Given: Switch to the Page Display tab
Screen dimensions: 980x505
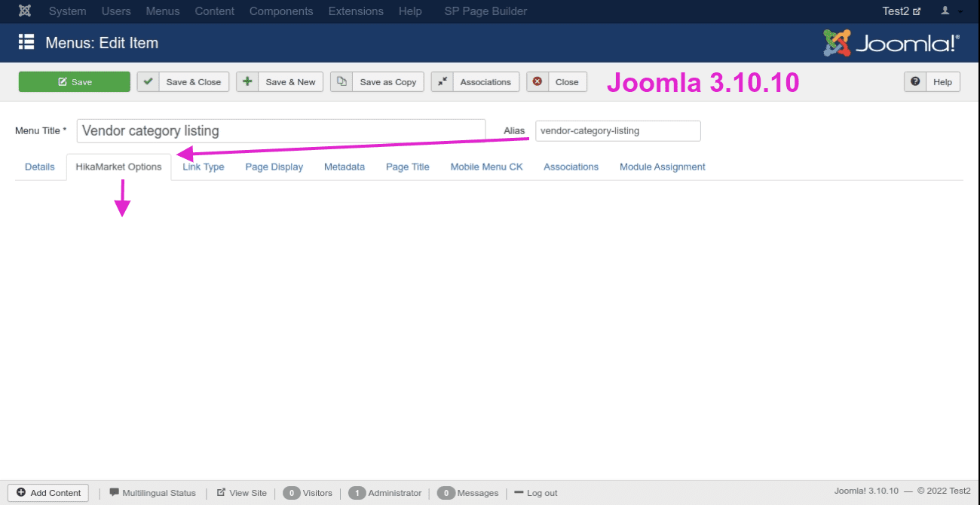Looking at the screenshot, I should [x=274, y=167].
